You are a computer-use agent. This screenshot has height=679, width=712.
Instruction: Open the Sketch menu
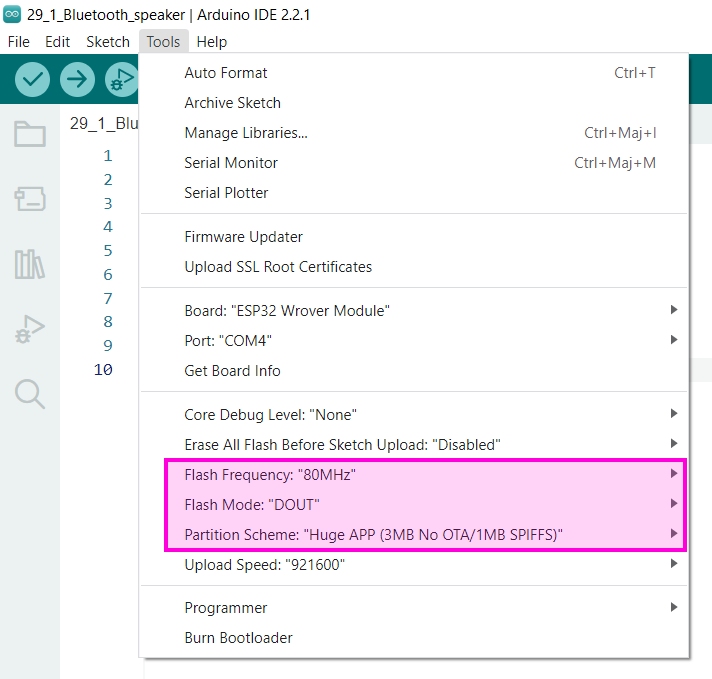[x=108, y=42]
